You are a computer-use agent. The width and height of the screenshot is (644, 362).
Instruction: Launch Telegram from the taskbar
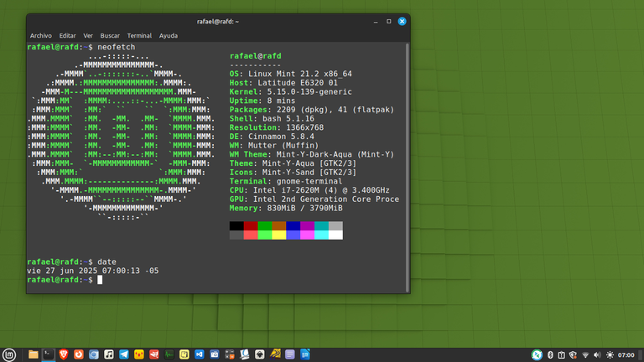click(x=123, y=354)
